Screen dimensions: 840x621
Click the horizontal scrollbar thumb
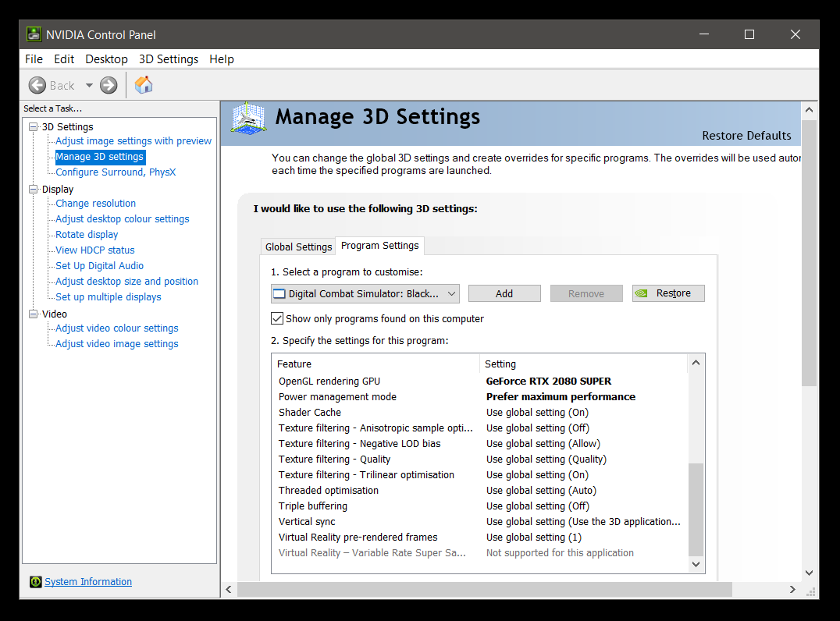click(484, 590)
